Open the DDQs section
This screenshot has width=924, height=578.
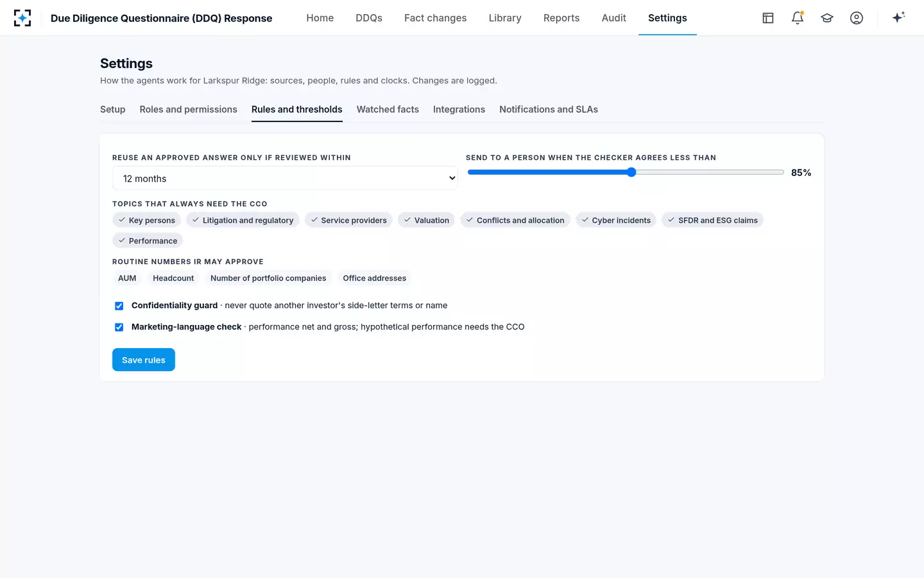pyautogui.click(x=369, y=18)
